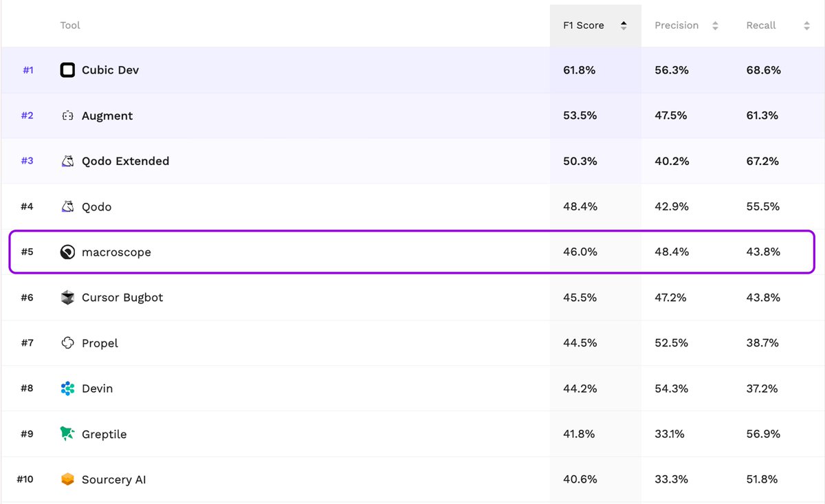
Task: Click Devin recall 37.2%
Action: [762, 388]
